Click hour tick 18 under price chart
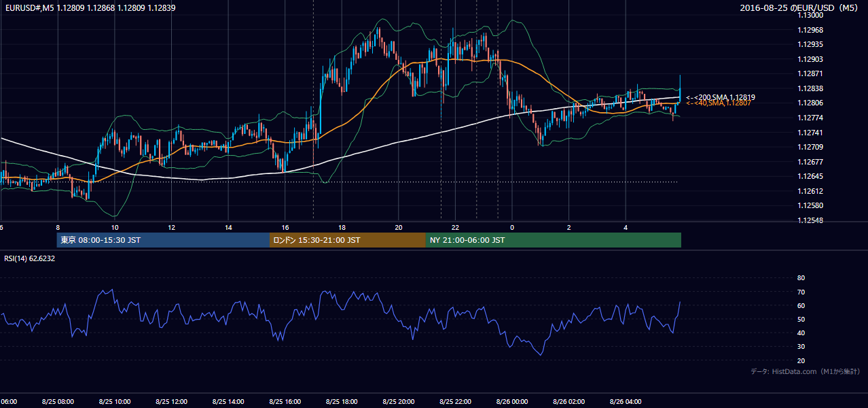The width and height of the screenshot is (868, 408). point(342,228)
